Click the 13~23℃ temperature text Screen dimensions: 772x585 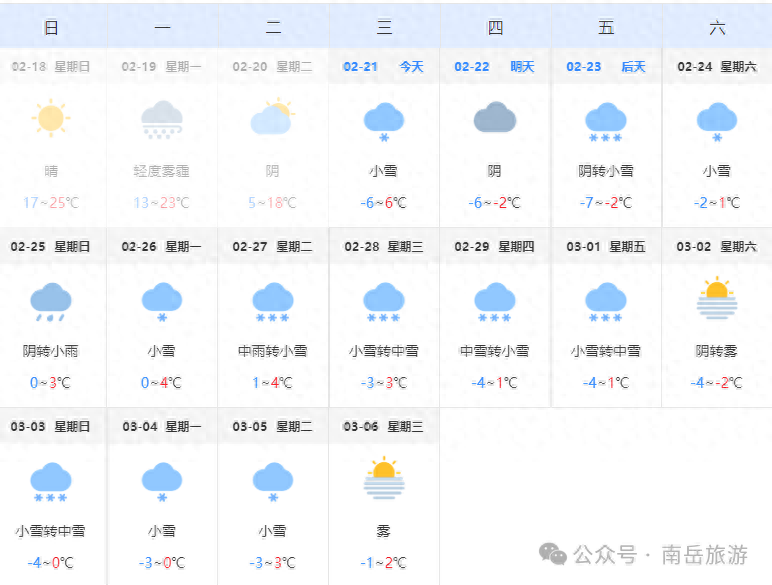(161, 202)
